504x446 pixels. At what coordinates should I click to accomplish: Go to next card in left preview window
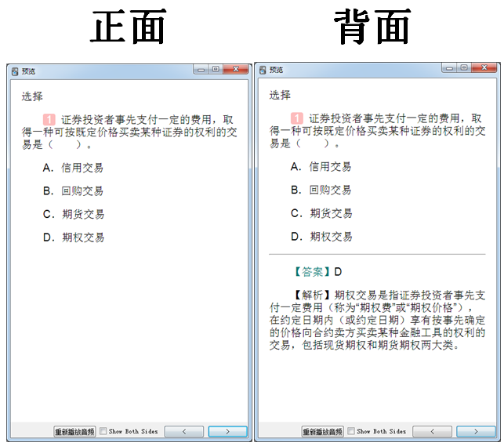click(227, 431)
